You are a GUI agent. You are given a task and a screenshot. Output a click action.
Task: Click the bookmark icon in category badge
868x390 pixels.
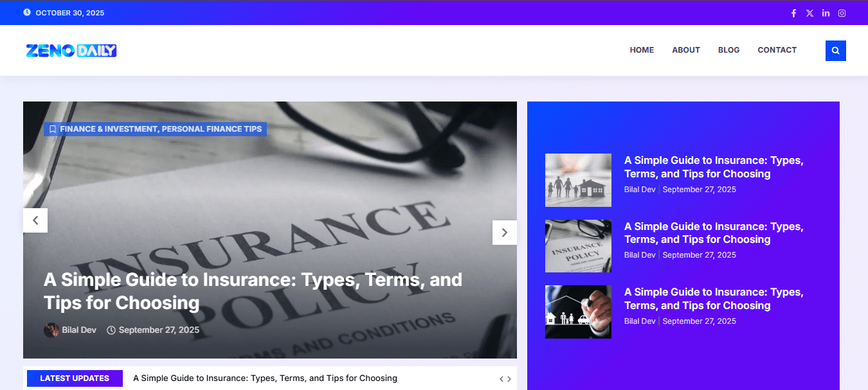coord(53,129)
